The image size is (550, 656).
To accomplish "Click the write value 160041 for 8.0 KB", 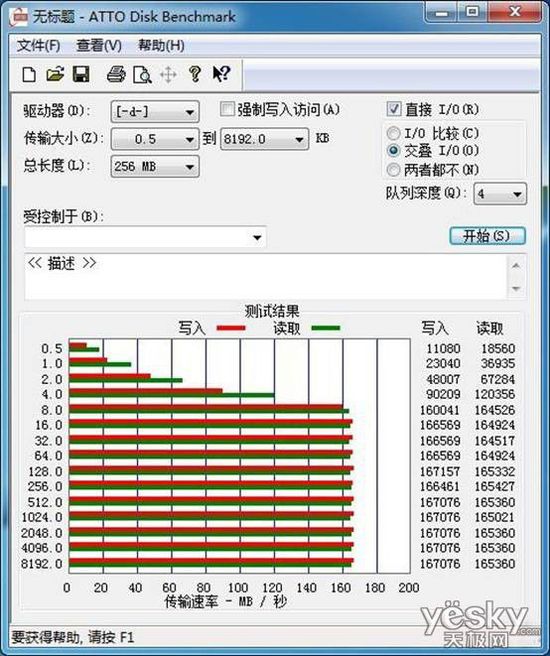I will pos(440,410).
